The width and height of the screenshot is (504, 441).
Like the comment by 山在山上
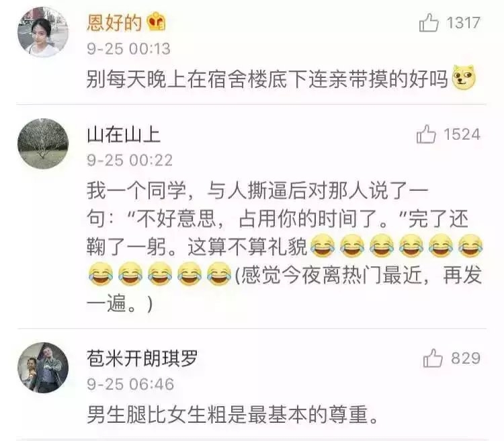tap(426, 134)
